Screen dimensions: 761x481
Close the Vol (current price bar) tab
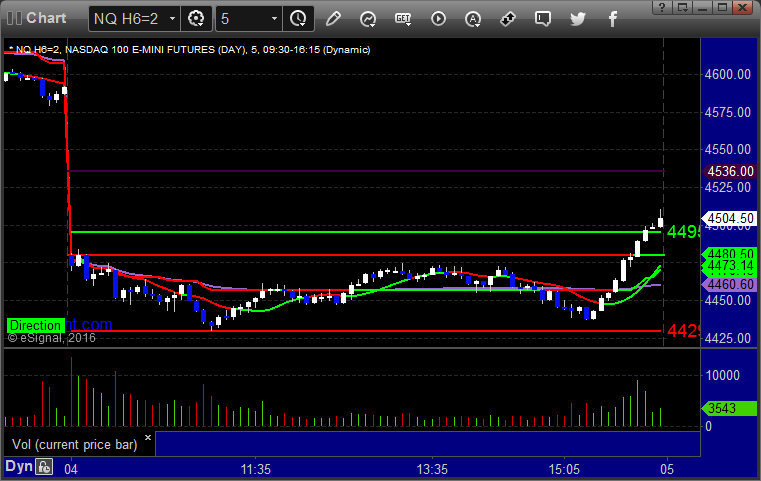tap(148, 438)
